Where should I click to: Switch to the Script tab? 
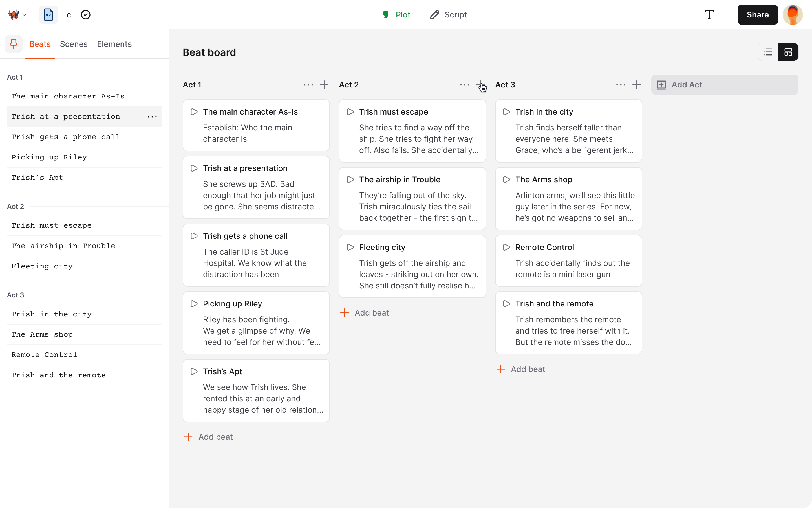pyautogui.click(x=448, y=14)
